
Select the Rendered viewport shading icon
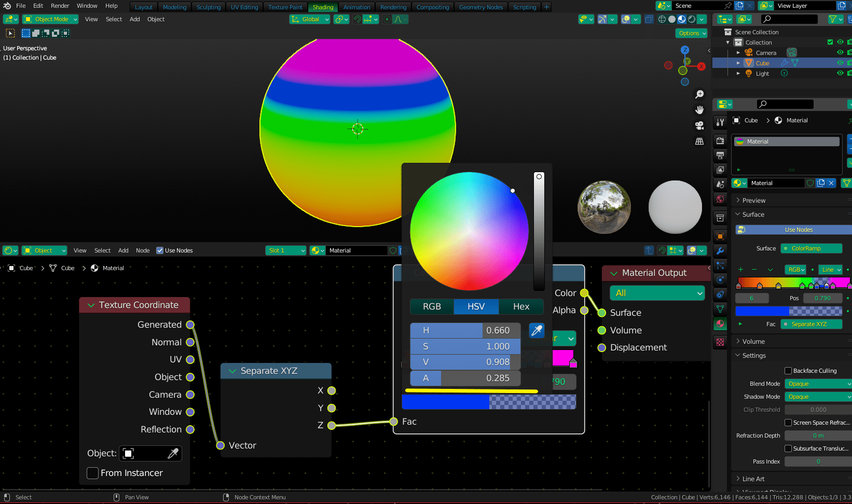(x=692, y=19)
